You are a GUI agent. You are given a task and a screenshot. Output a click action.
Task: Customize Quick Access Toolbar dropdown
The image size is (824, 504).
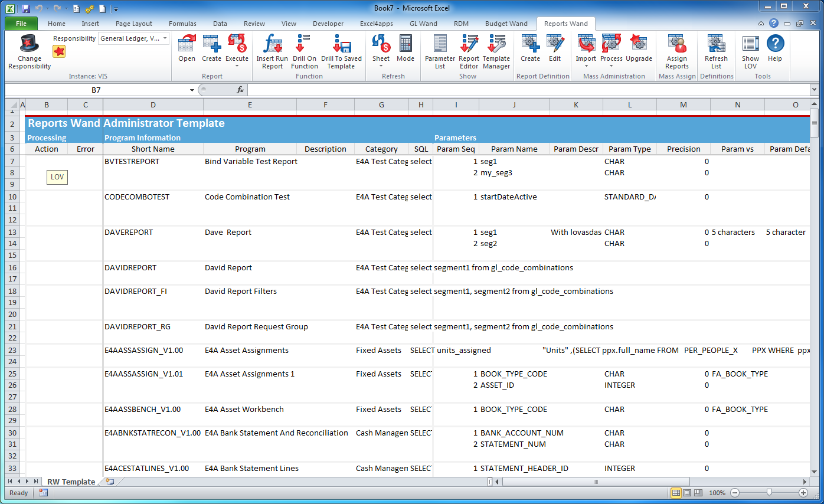tap(116, 9)
